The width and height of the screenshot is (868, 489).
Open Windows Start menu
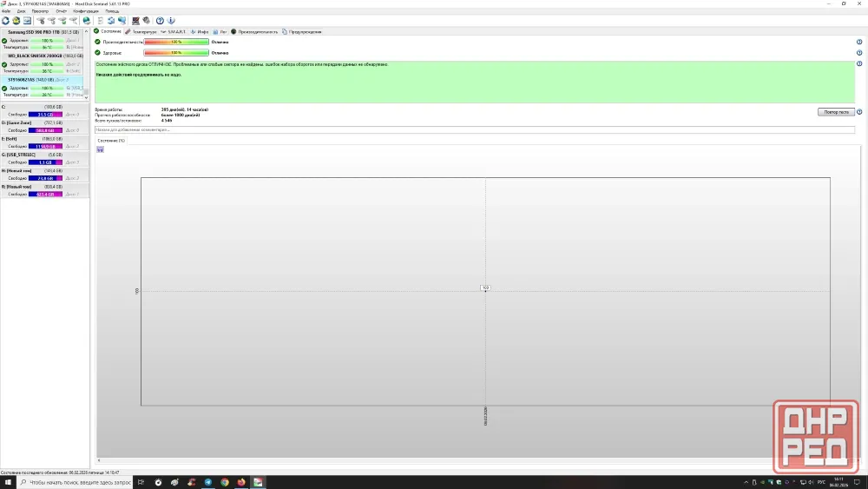coord(8,482)
